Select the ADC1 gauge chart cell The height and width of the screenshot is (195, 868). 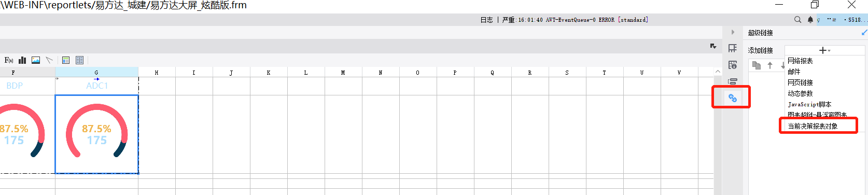(96, 134)
